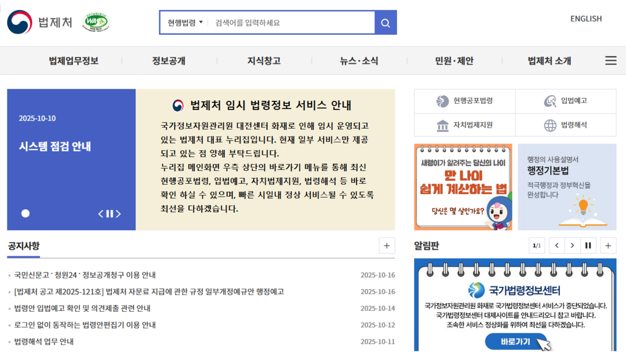Click the 법제처 logo in header
The width and height of the screenshot is (626, 364).
tap(40, 23)
